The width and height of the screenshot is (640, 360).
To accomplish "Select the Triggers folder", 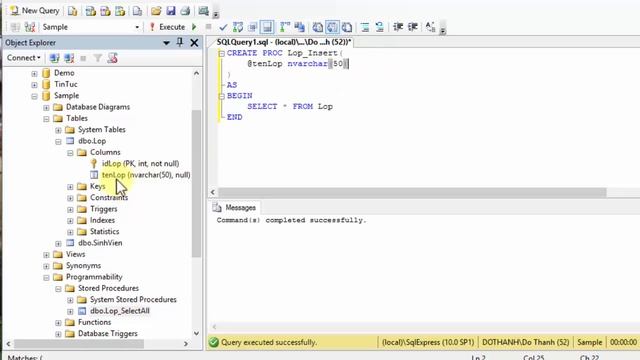I will click(x=103, y=209).
